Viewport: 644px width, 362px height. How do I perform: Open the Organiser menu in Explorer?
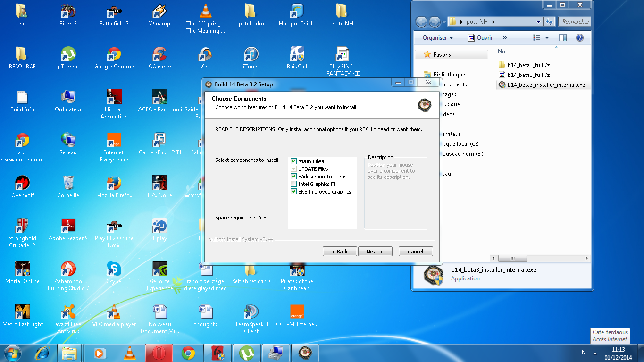[x=438, y=38]
